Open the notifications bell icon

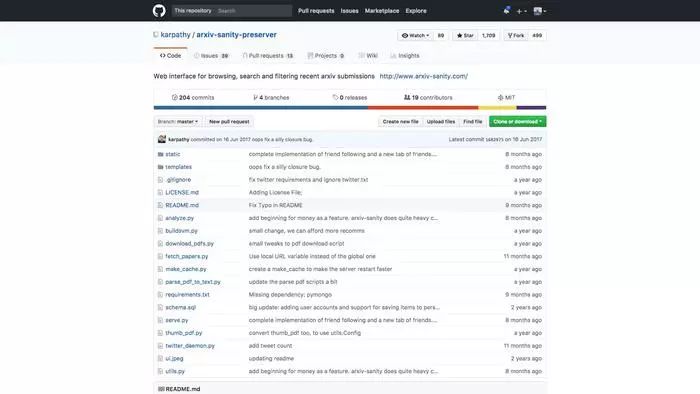point(507,10)
